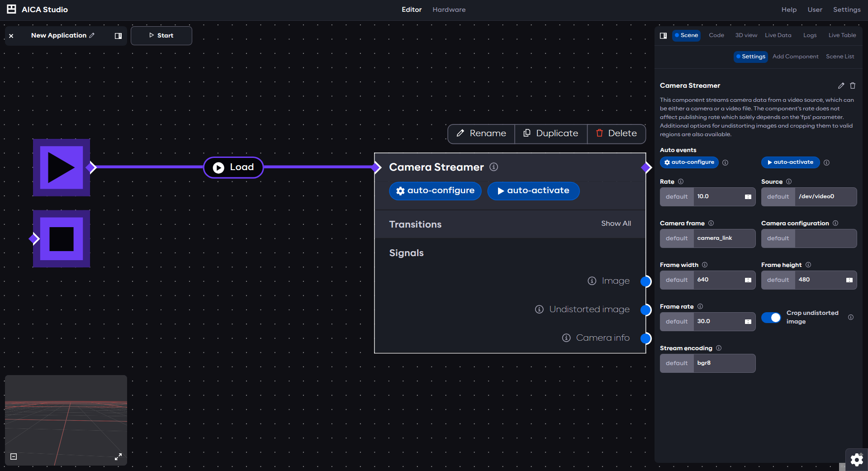
Task: Show All transitions for Camera Streamer
Action: pos(616,224)
